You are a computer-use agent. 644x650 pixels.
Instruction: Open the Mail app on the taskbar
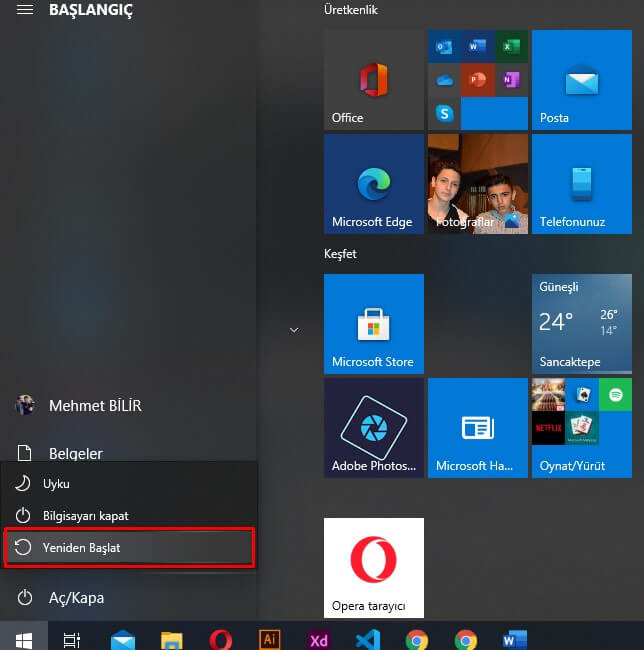(123, 640)
